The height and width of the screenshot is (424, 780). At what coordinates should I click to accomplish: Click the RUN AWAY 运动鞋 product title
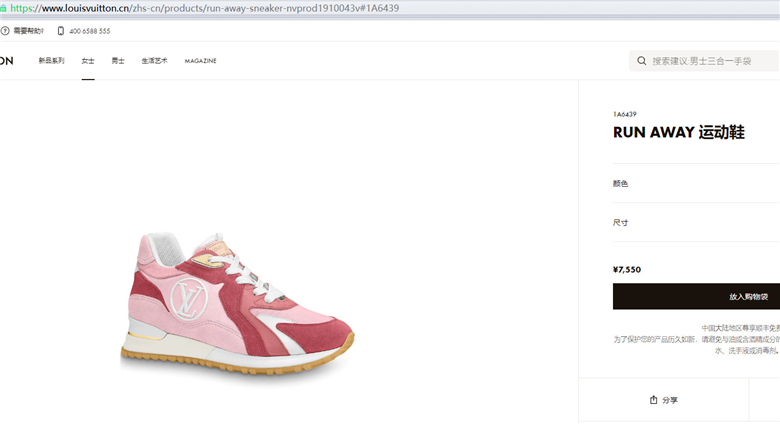[679, 132]
